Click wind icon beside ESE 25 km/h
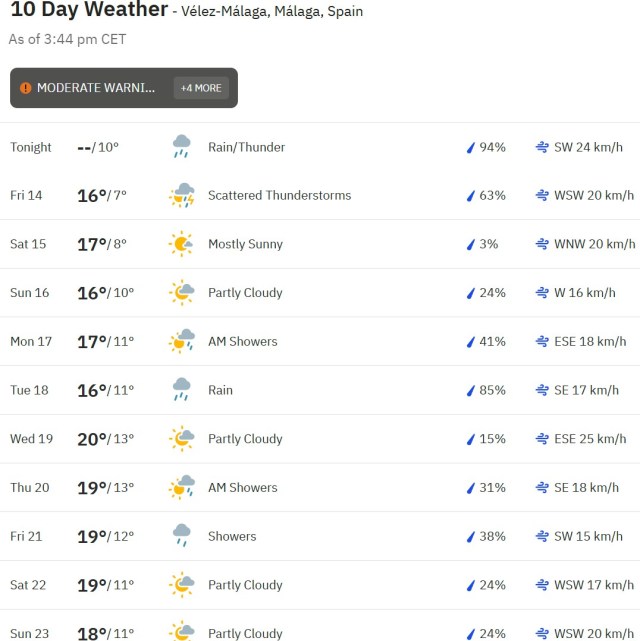 [542, 439]
